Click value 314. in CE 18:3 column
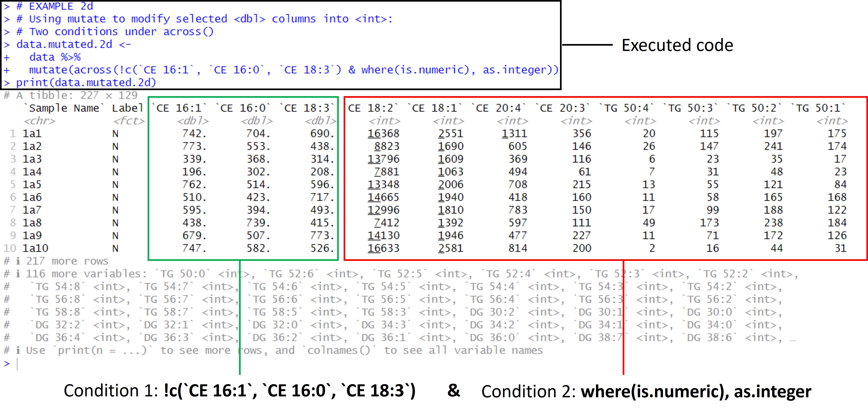The image size is (868, 414). tap(322, 159)
